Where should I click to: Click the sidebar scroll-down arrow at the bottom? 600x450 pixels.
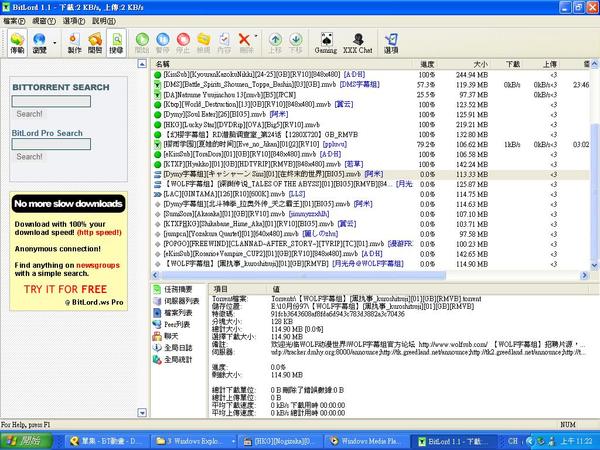142,412
